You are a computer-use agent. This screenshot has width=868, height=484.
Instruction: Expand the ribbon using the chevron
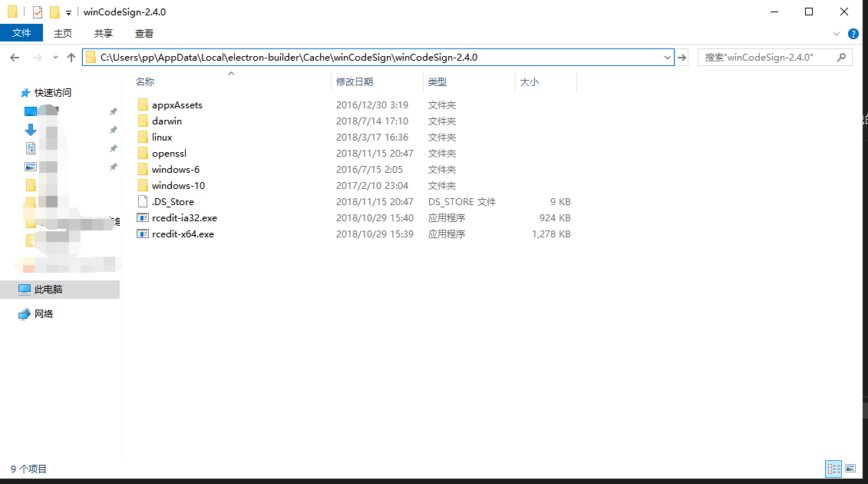[837, 34]
